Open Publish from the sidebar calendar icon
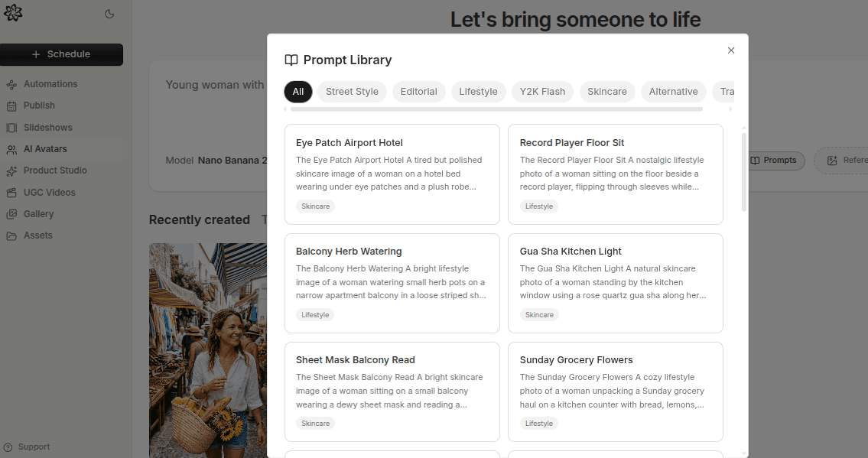The image size is (868, 458). click(11, 105)
